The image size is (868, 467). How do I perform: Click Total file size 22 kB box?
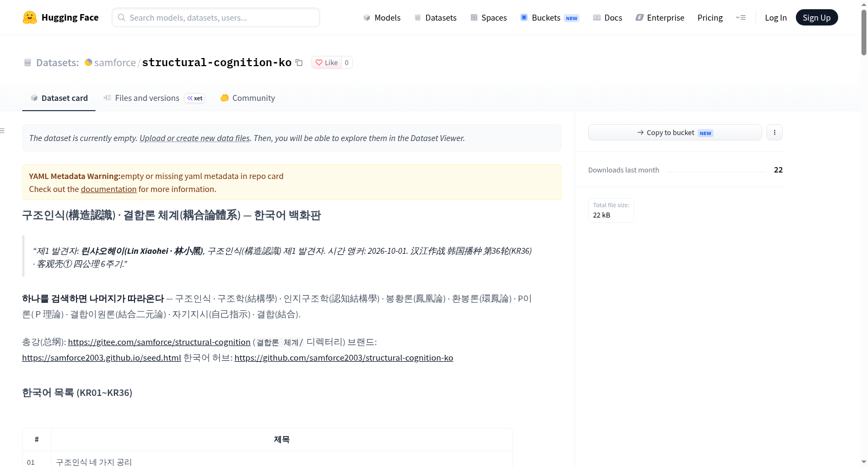pos(611,210)
